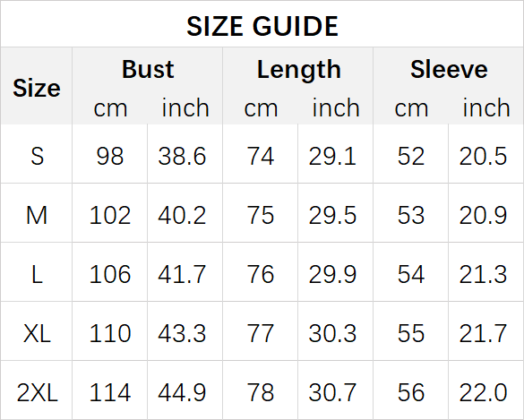Click bust value 114 cm
Screen dimensions: 524x420
coord(110,392)
